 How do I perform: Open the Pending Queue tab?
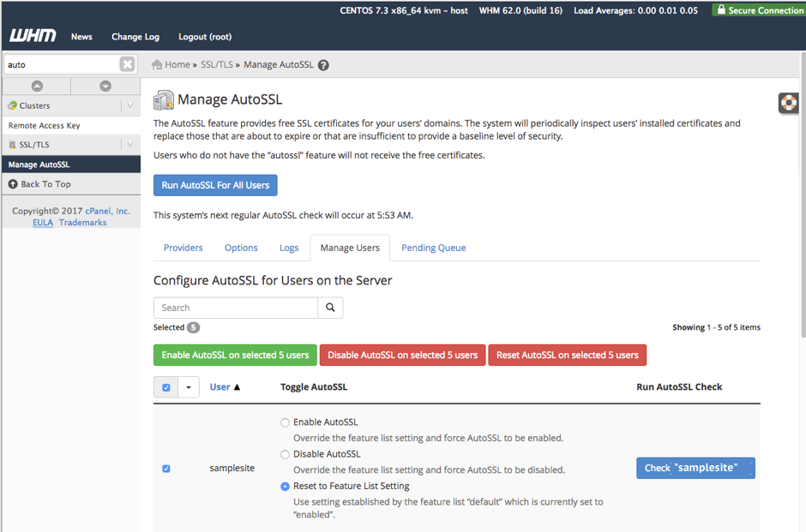pos(433,248)
